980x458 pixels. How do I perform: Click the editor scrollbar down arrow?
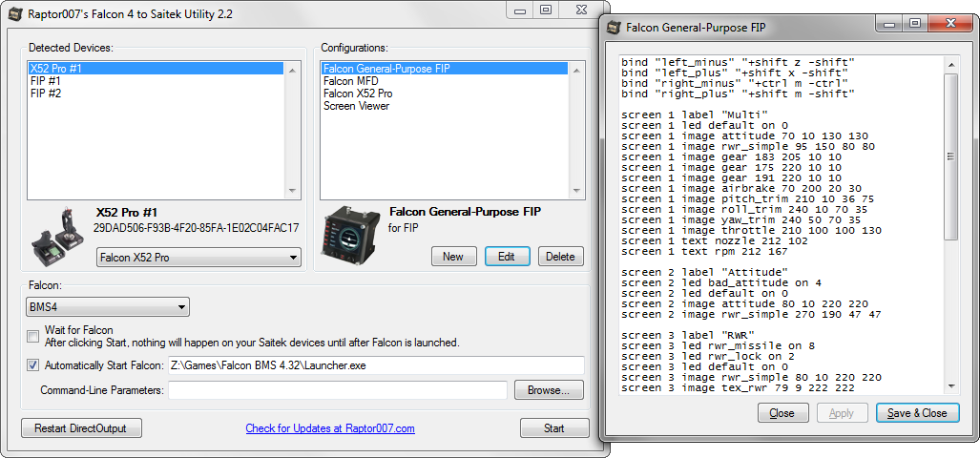point(951,386)
